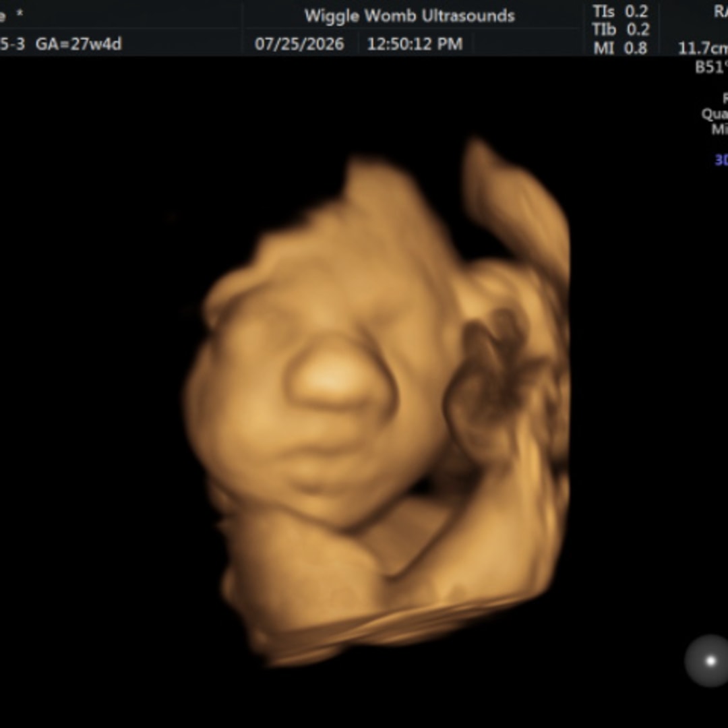Select the "MI 0.8" mechanical index value

[x=620, y=48]
